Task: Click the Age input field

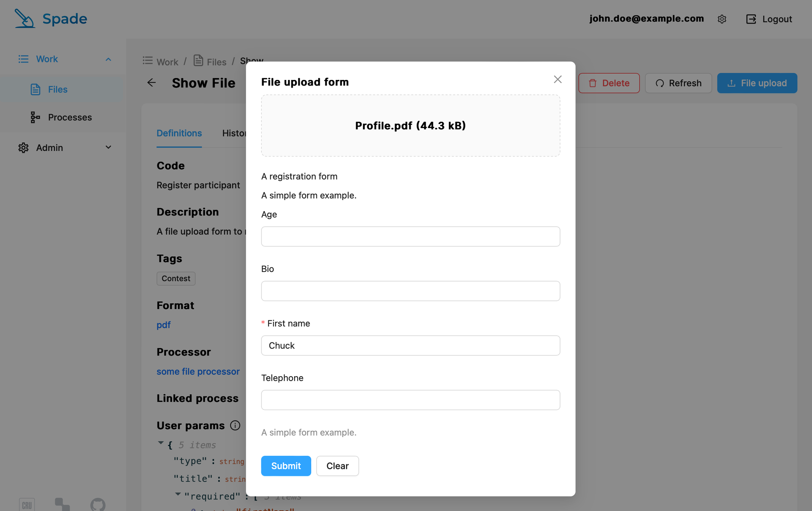Action: click(410, 237)
